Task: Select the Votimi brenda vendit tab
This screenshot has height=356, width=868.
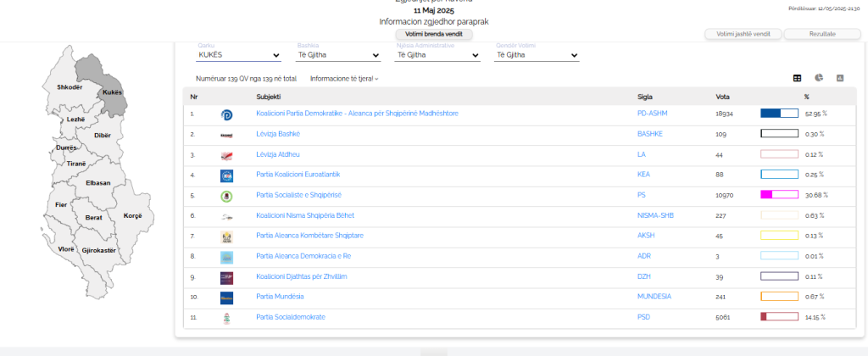Action: (x=434, y=34)
